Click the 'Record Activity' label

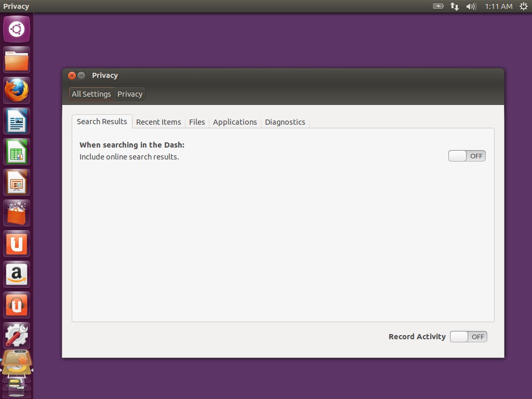tap(417, 337)
